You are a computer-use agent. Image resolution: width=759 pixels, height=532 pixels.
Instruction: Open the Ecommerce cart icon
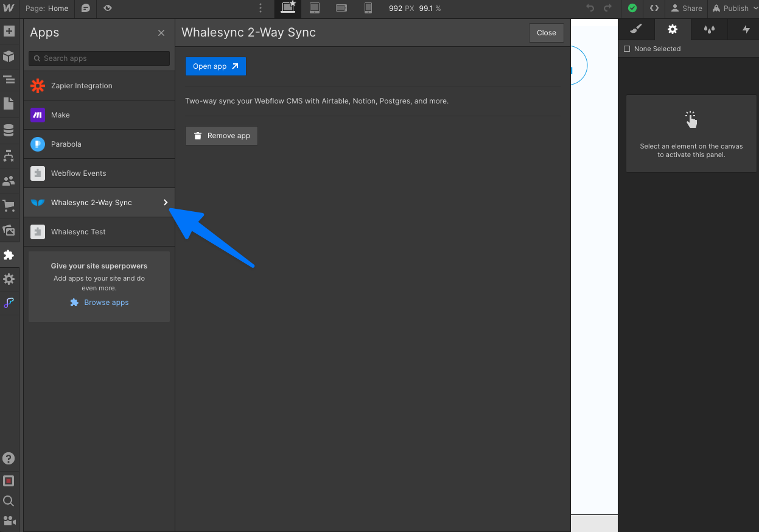point(9,206)
